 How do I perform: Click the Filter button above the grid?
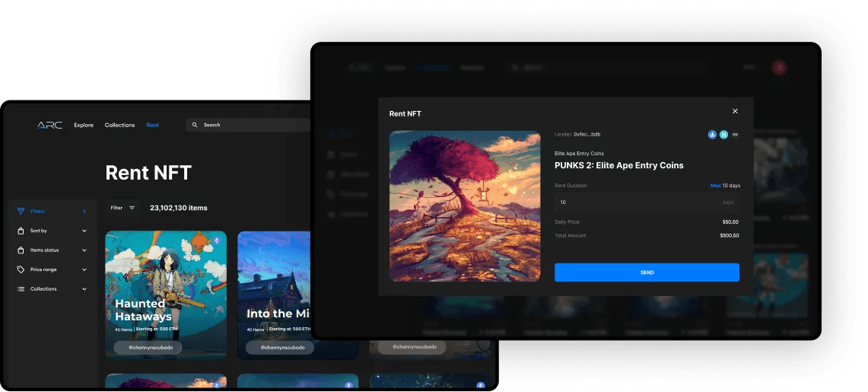(x=123, y=209)
